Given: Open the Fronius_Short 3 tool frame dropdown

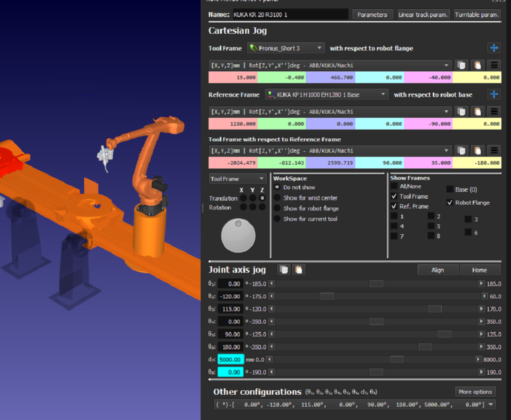Looking at the screenshot, I should tap(286, 48).
